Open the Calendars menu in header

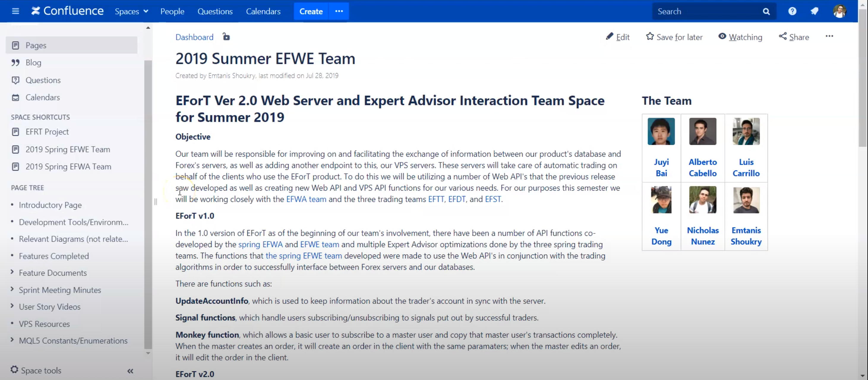coord(263,12)
